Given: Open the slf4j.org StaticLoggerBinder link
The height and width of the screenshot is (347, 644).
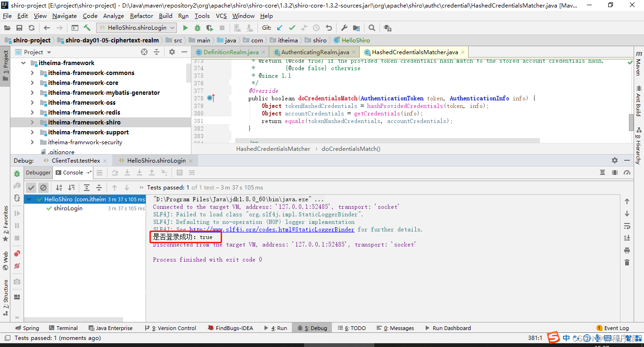Looking at the screenshot, I should (x=272, y=230).
